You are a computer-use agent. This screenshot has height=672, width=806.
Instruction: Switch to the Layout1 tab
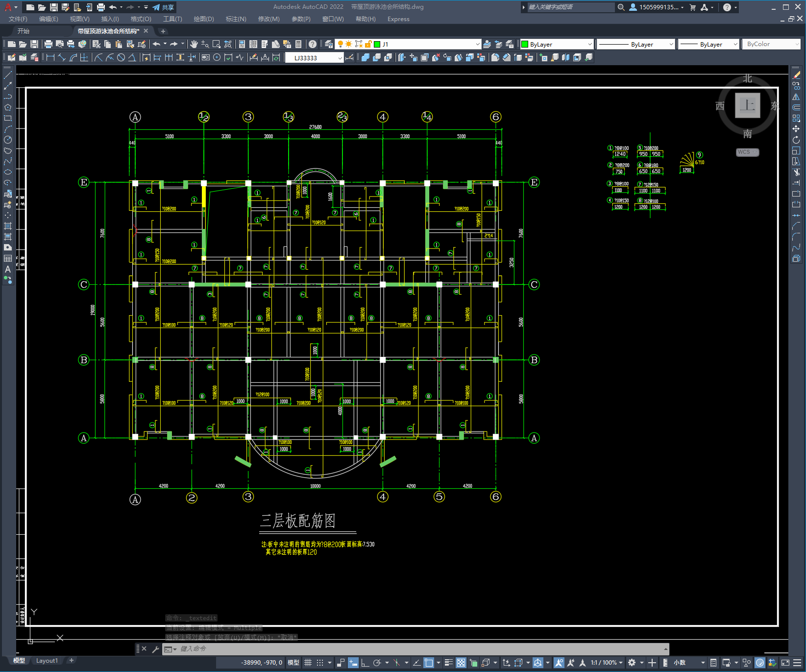(47, 661)
